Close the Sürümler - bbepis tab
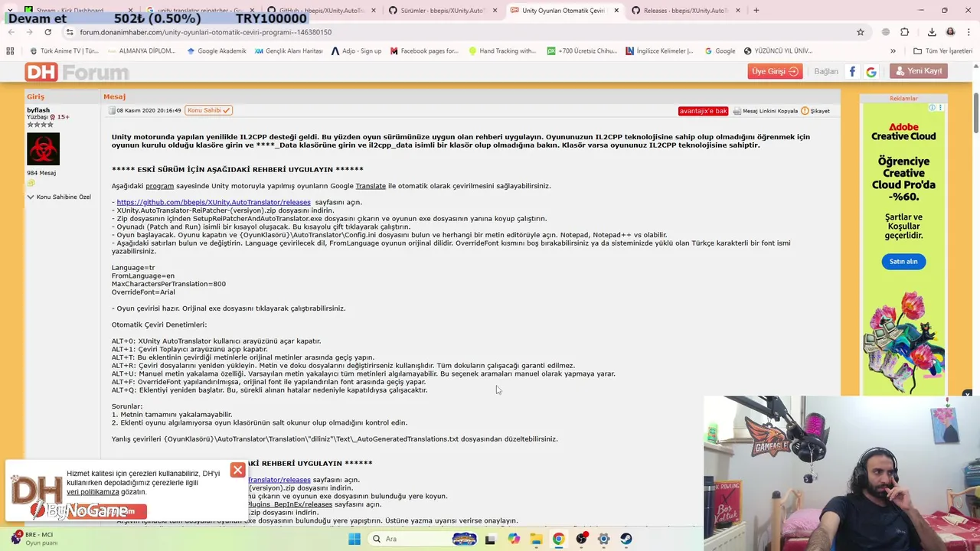 click(495, 11)
